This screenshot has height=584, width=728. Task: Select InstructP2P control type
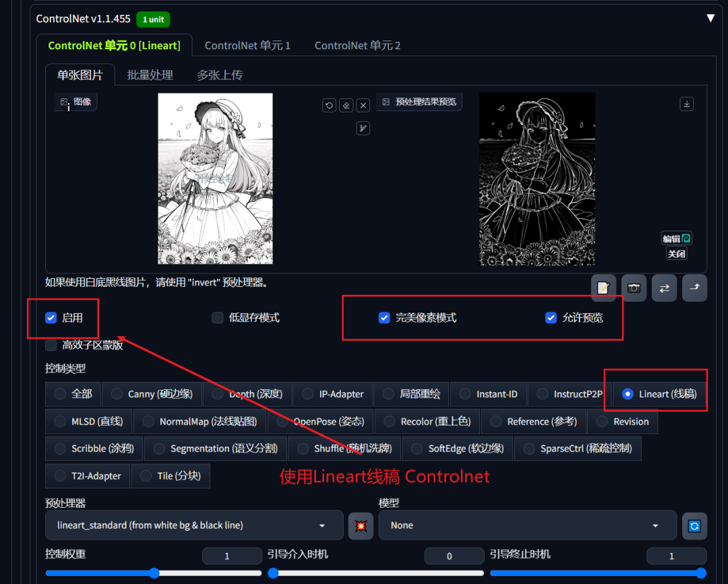570,394
